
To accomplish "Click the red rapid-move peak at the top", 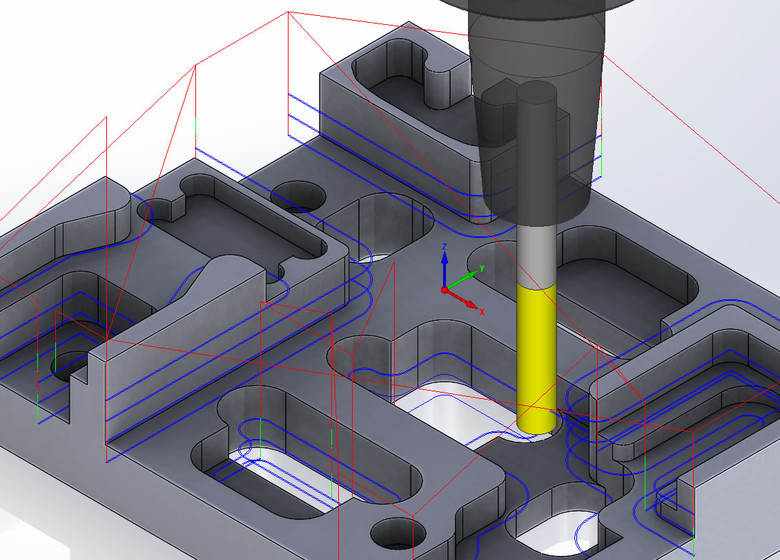I will [x=288, y=13].
